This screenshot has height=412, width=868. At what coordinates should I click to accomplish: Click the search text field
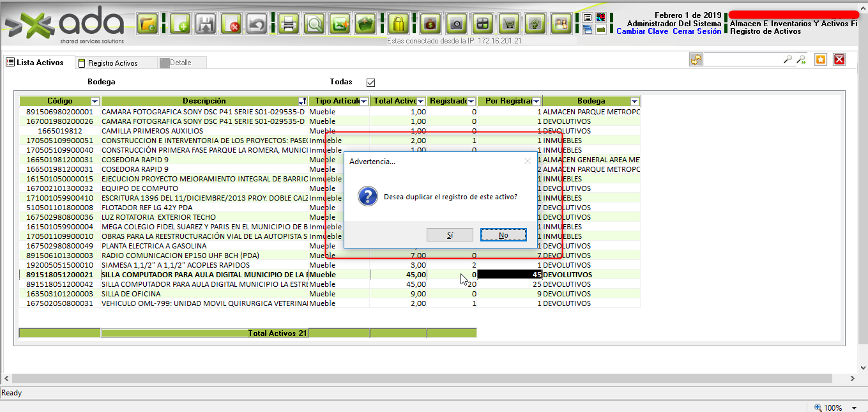coord(743,59)
